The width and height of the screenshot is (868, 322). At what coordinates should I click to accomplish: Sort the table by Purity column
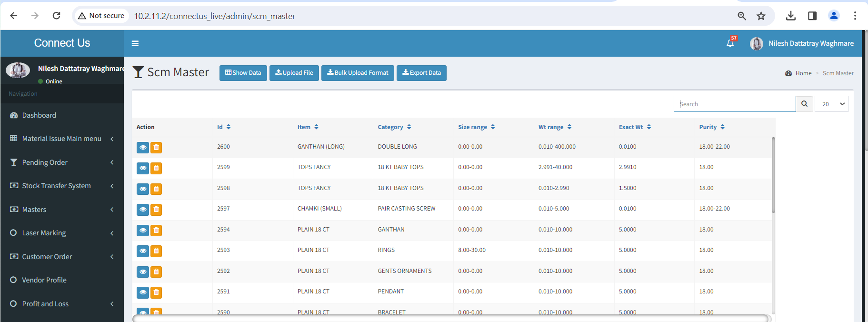tap(712, 127)
